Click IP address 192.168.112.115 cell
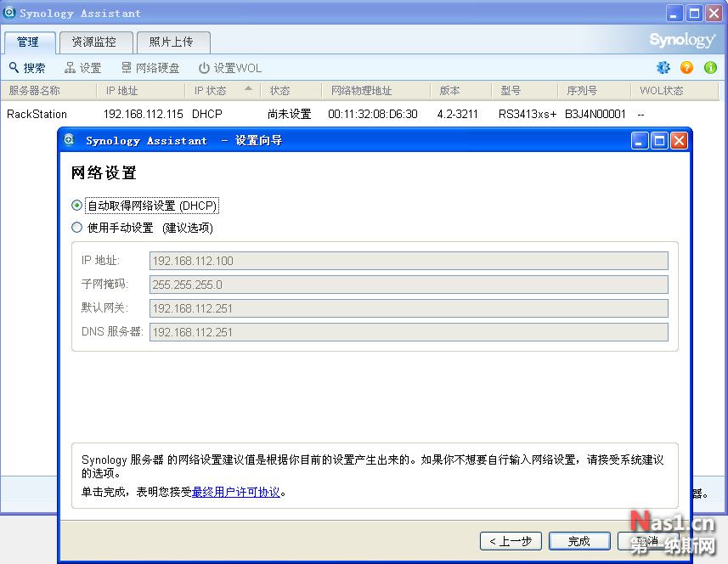This screenshot has width=728, height=564. coord(143,114)
